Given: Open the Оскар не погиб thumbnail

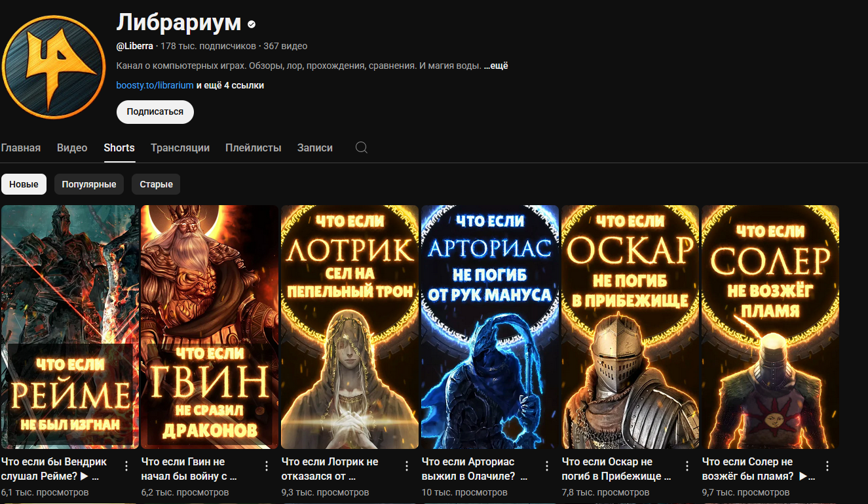Looking at the screenshot, I should tap(630, 327).
